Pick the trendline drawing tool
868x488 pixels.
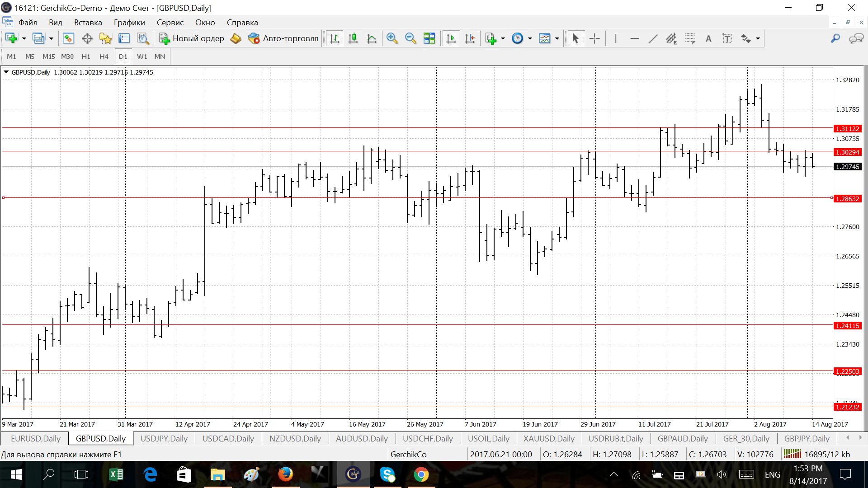[x=653, y=39]
